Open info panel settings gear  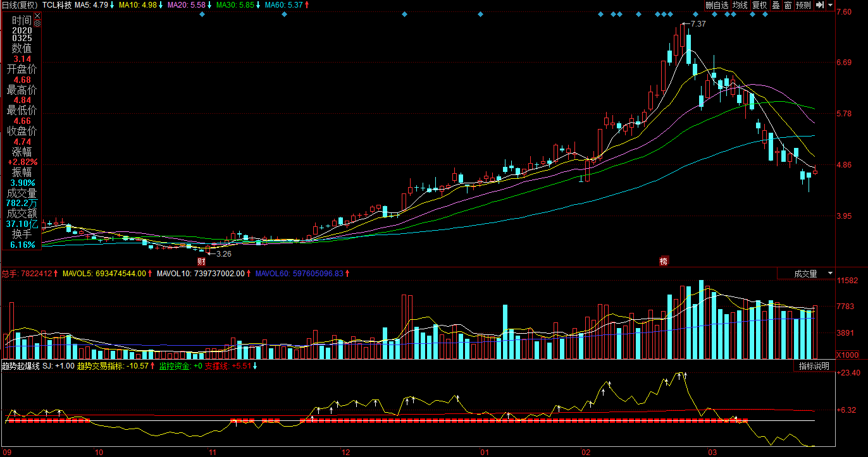[37, 23]
